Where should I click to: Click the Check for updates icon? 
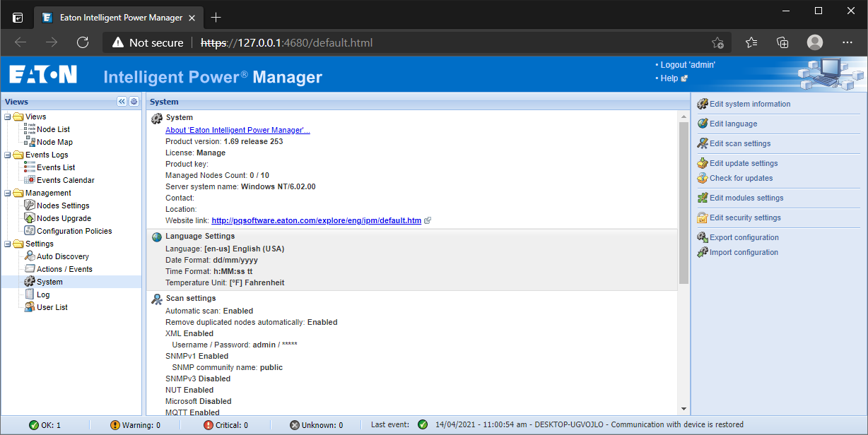coord(703,178)
